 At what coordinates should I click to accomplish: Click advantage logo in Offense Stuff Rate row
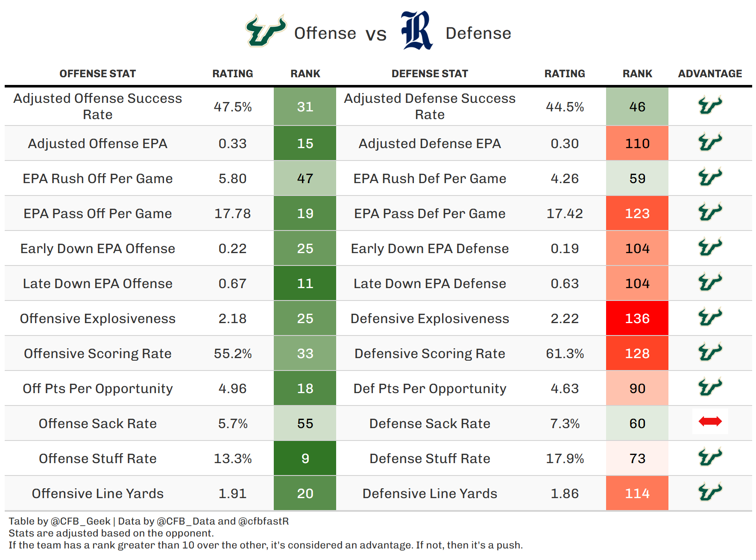(710, 457)
